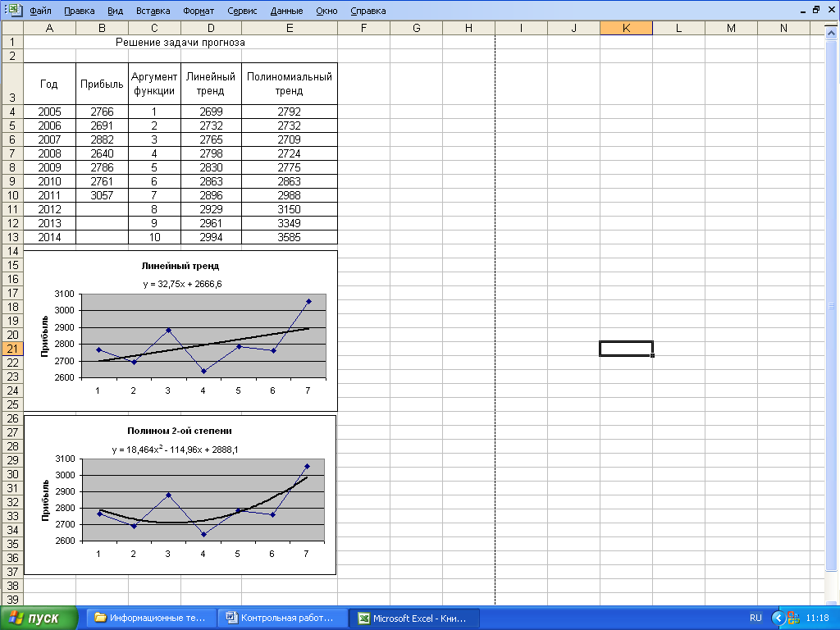
Task: Select column N header
Action: pos(783,28)
